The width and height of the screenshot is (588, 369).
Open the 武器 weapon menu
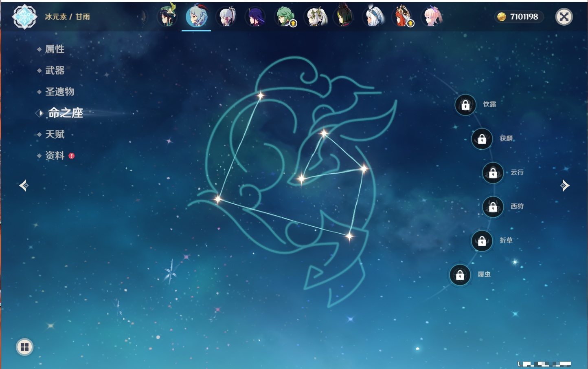(55, 71)
